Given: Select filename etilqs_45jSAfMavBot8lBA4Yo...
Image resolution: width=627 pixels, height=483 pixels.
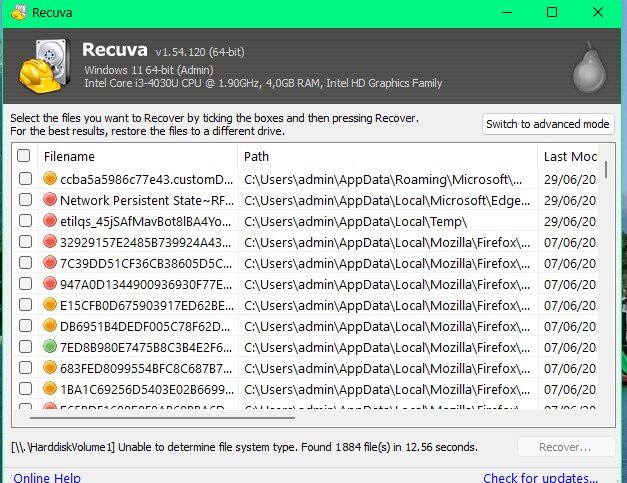Looking at the screenshot, I should tap(146, 222).
